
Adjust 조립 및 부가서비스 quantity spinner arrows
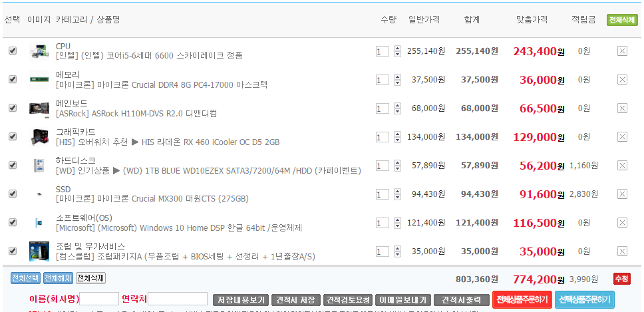tap(397, 251)
